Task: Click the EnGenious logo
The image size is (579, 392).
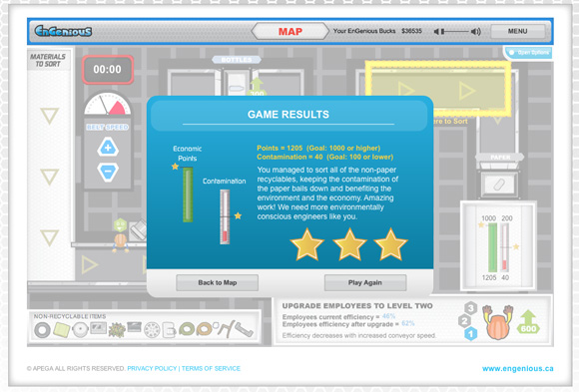Action: (63, 31)
